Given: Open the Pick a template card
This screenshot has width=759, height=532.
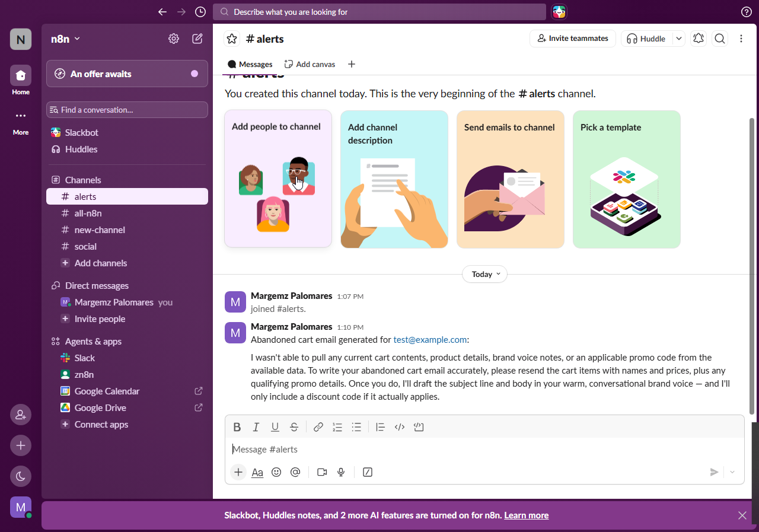Looking at the screenshot, I should coord(627,179).
